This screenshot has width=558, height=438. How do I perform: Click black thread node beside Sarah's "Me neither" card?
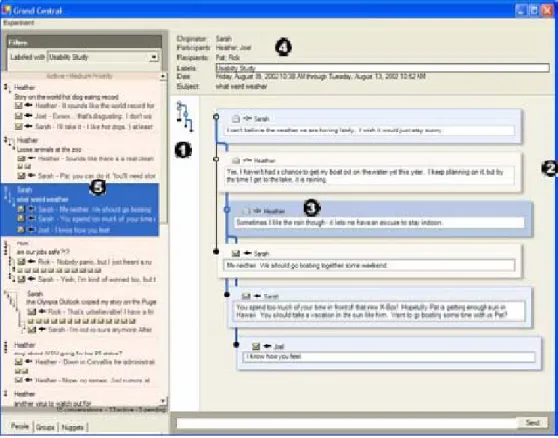point(216,252)
